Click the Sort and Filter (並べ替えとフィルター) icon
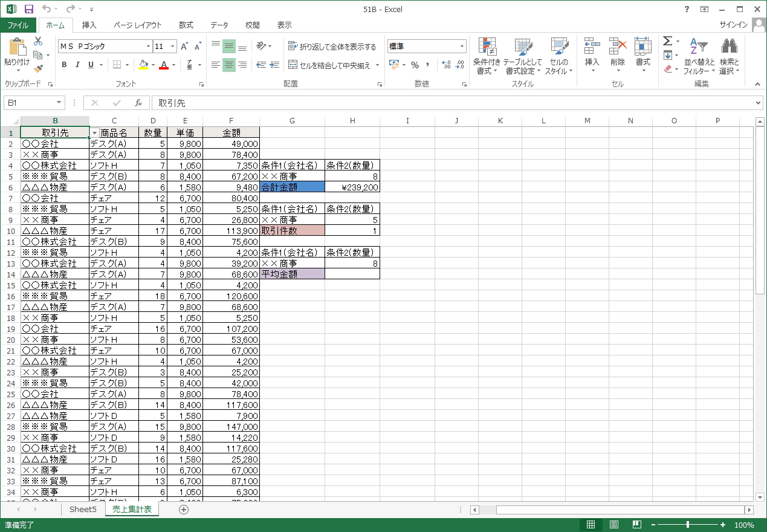The height and width of the screenshot is (532, 767). [699, 56]
